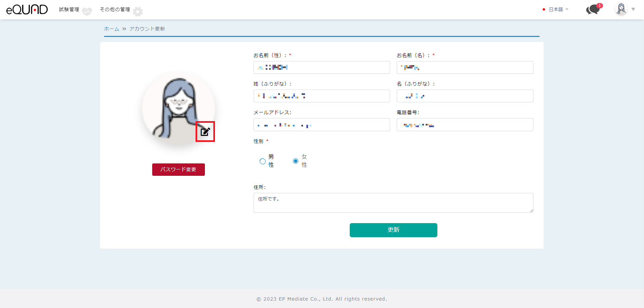Viewport: 644px width, 308px height.
Task: Open the その他の管理 menu
Action: click(x=115, y=9)
